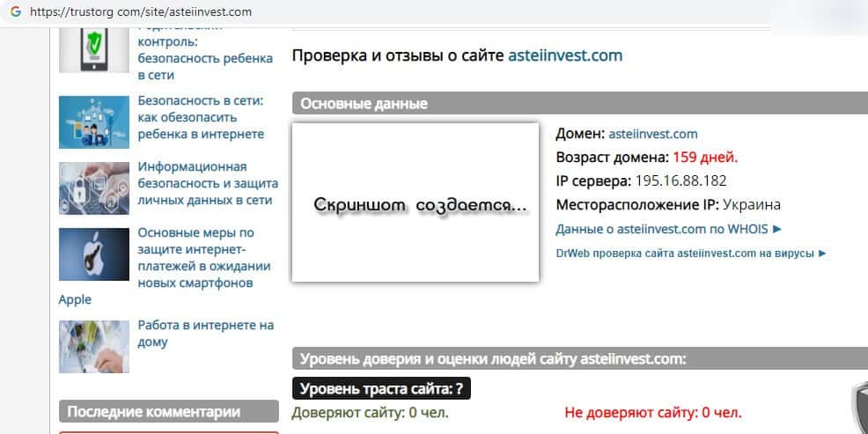Open 'Данные о asteiinvest.com по WHOIS' link
Viewport: 868px width, 434px height.
click(x=669, y=229)
